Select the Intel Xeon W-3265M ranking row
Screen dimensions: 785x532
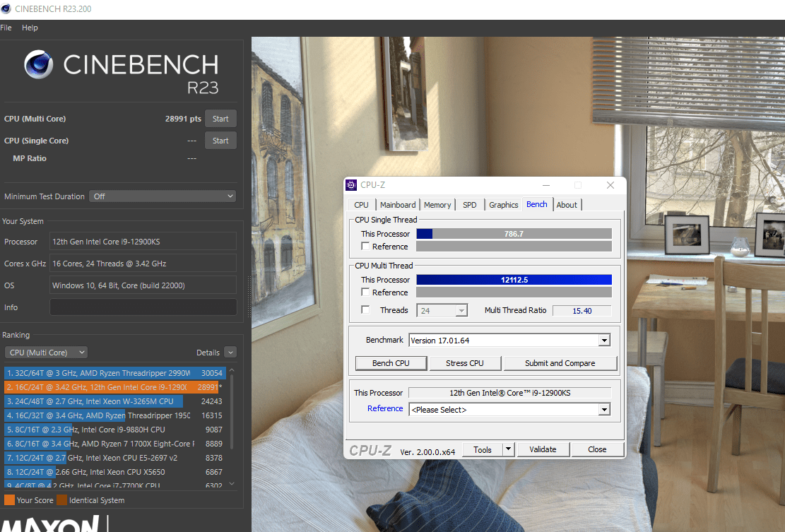115,401
